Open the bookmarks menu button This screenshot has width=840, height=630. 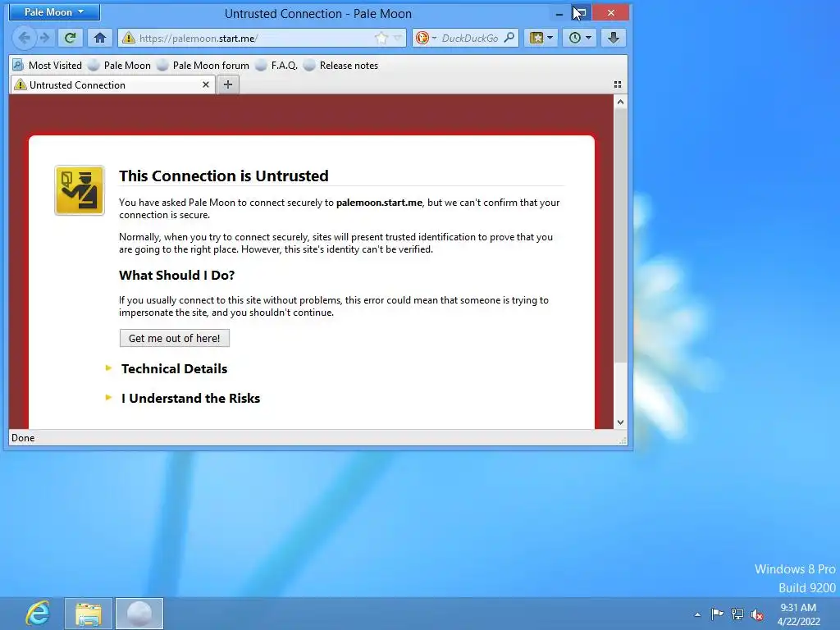tap(541, 38)
